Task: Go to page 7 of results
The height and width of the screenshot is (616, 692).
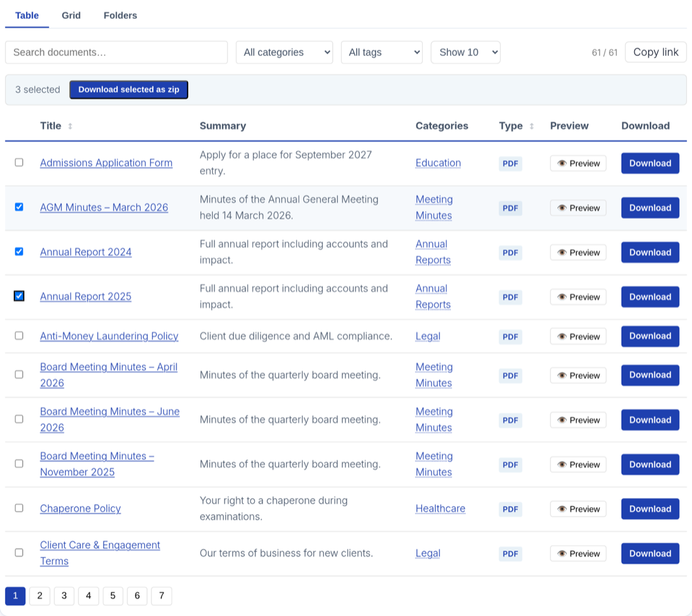Action: 162,596
